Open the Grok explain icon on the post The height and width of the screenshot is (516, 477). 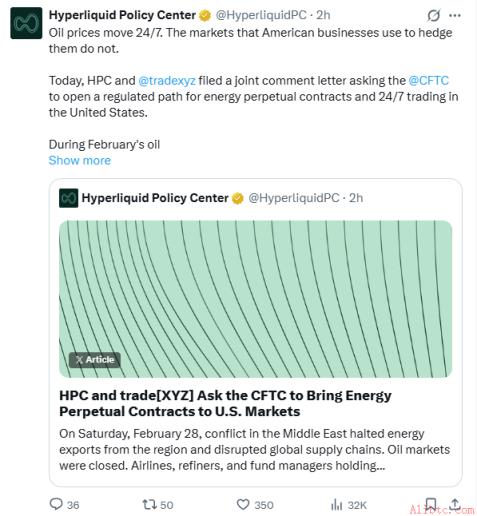coord(433,15)
